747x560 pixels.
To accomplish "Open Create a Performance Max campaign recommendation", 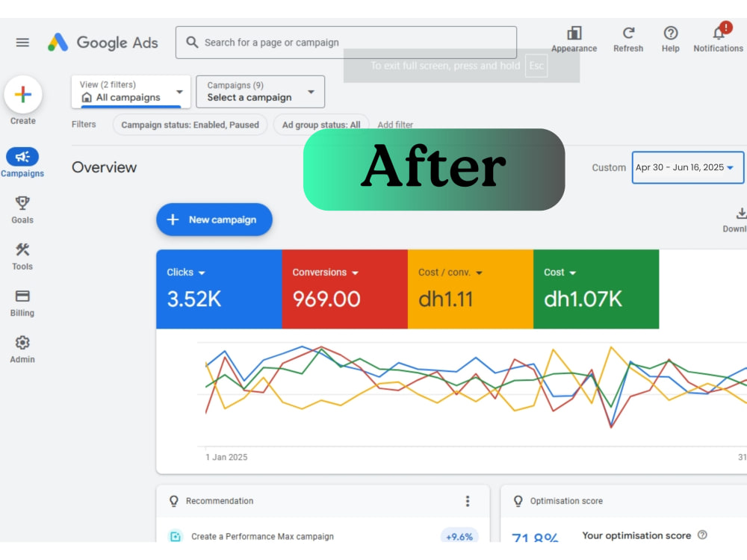I will click(262, 536).
